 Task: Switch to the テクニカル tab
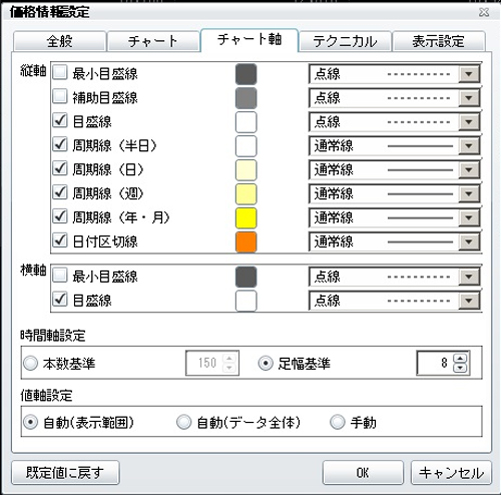pos(345,41)
